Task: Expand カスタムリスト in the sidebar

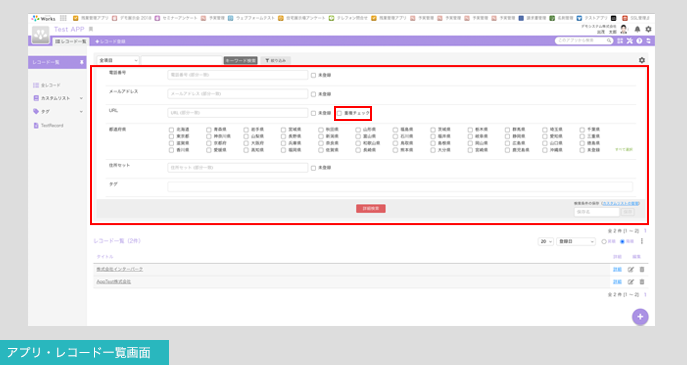Action: (x=57, y=98)
